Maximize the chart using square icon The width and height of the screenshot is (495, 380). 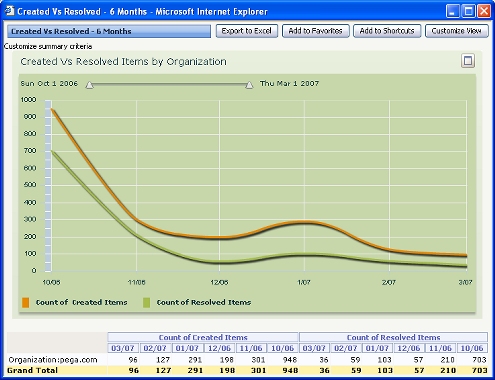click(468, 61)
